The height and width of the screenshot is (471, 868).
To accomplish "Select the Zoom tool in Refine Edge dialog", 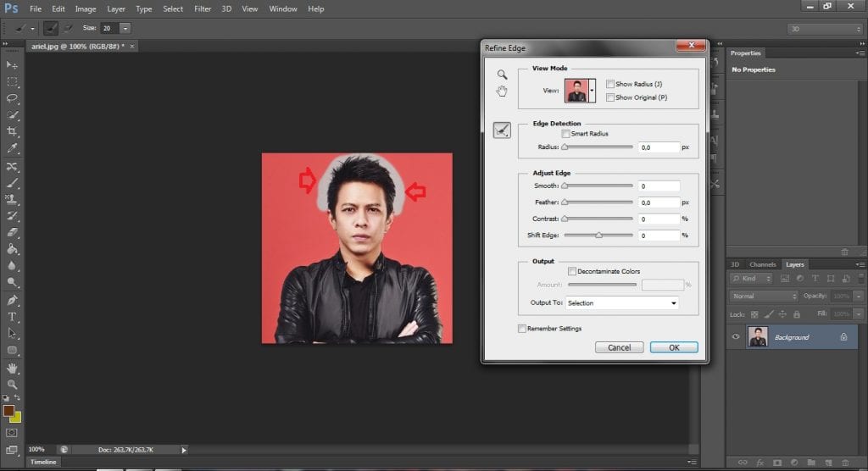I will [502, 75].
